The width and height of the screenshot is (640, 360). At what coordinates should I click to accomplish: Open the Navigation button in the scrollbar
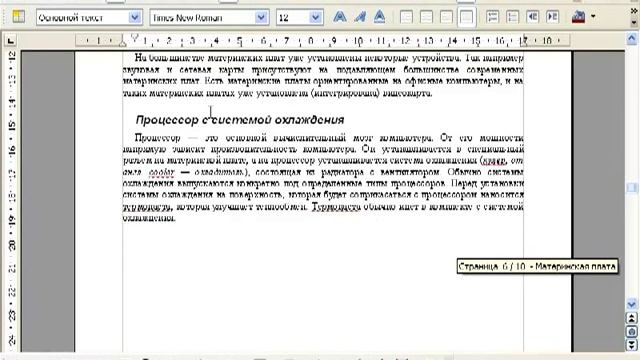631,332
